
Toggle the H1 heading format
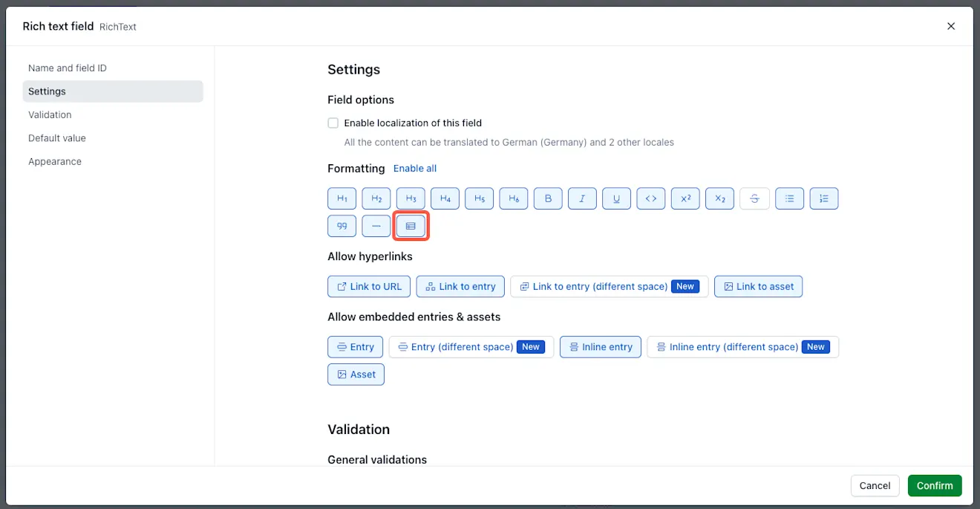point(342,198)
